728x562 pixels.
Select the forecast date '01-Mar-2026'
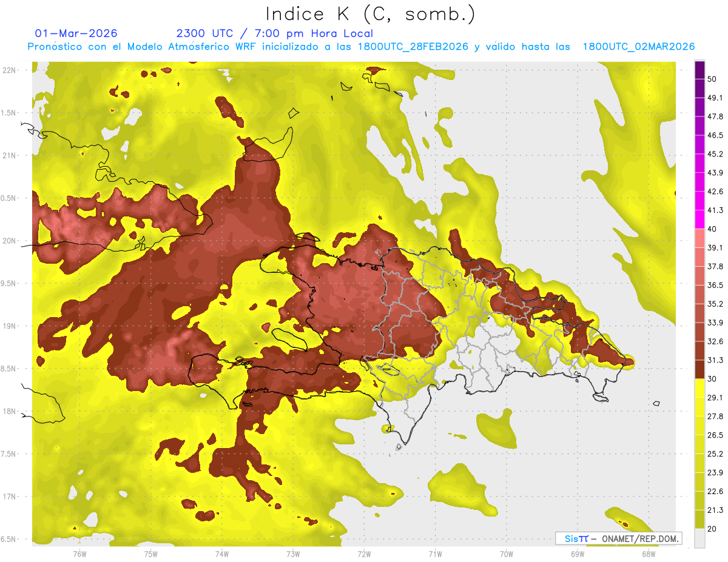tap(76, 33)
